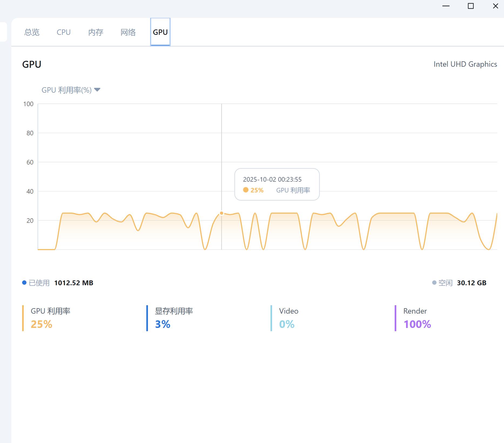Viewport: 504px width, 443px height.
Task: Click the 60 y-axis label
Action: point(30,162)
